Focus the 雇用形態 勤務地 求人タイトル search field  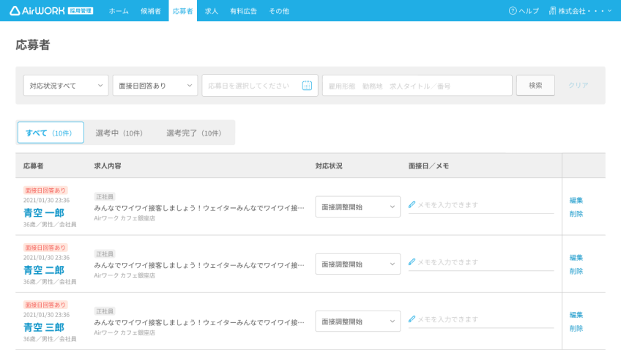tap(417, 86)
